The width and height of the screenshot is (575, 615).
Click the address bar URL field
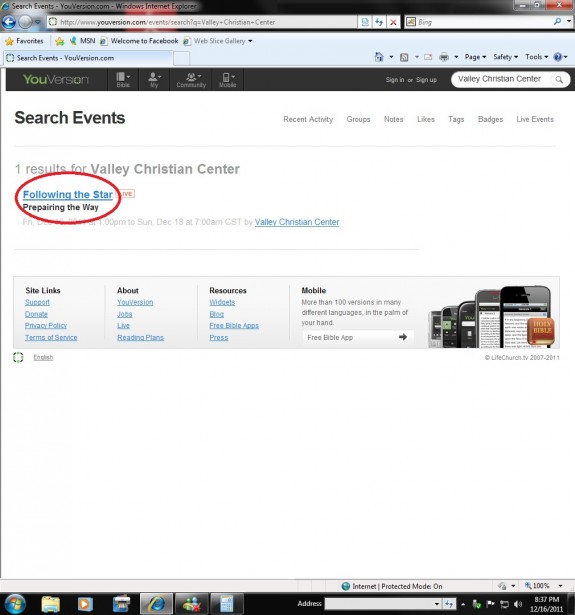[202, 22]
